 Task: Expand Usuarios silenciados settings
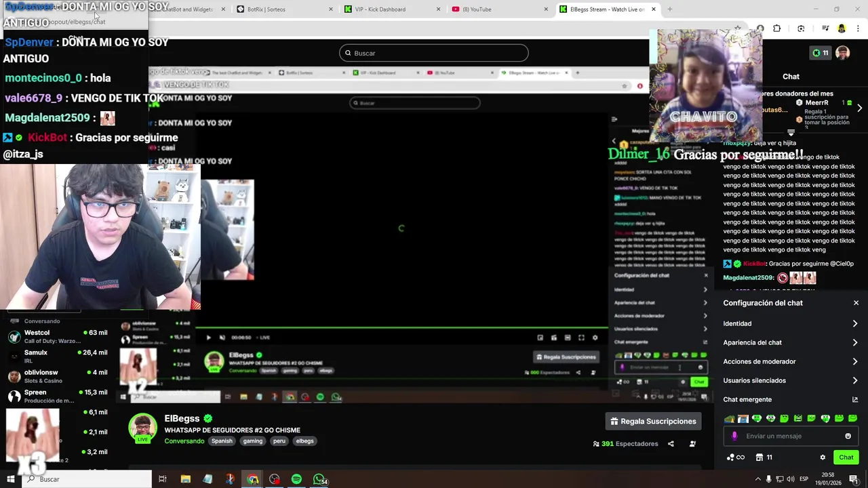(791, 380)
